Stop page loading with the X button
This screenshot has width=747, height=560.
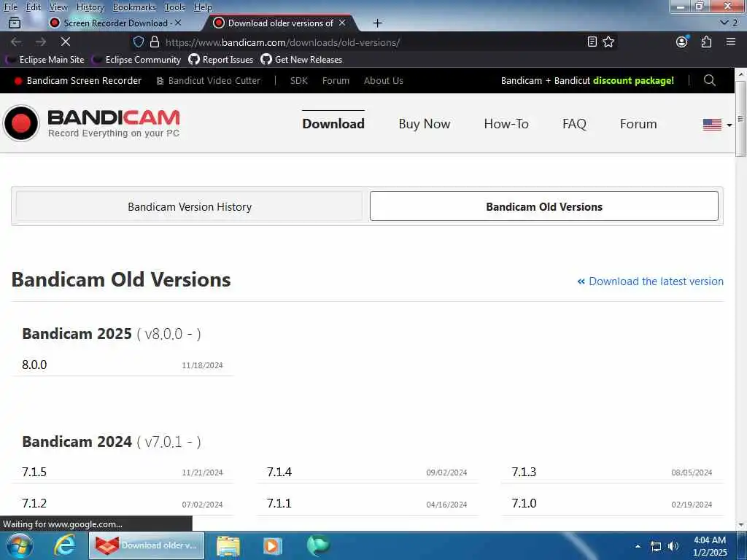[x=65, y=42]
